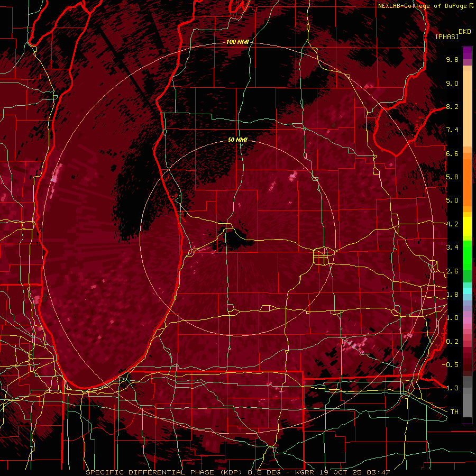This screenshot has height=476, width=476.
Task: Click the DKD legend title
Action: (465, 31)
